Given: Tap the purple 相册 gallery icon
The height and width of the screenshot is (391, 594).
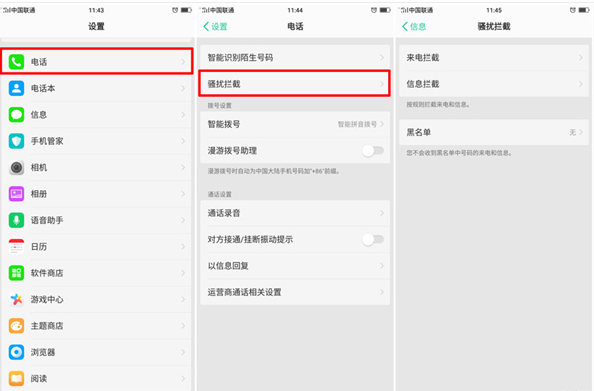Looking at the screenshot, I should (16, 194).
